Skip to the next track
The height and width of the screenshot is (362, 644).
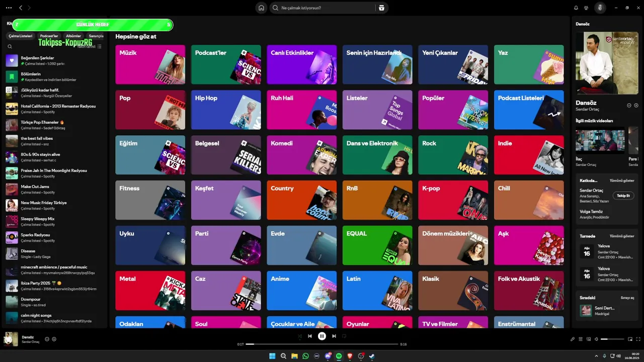(x=334, y=336)
